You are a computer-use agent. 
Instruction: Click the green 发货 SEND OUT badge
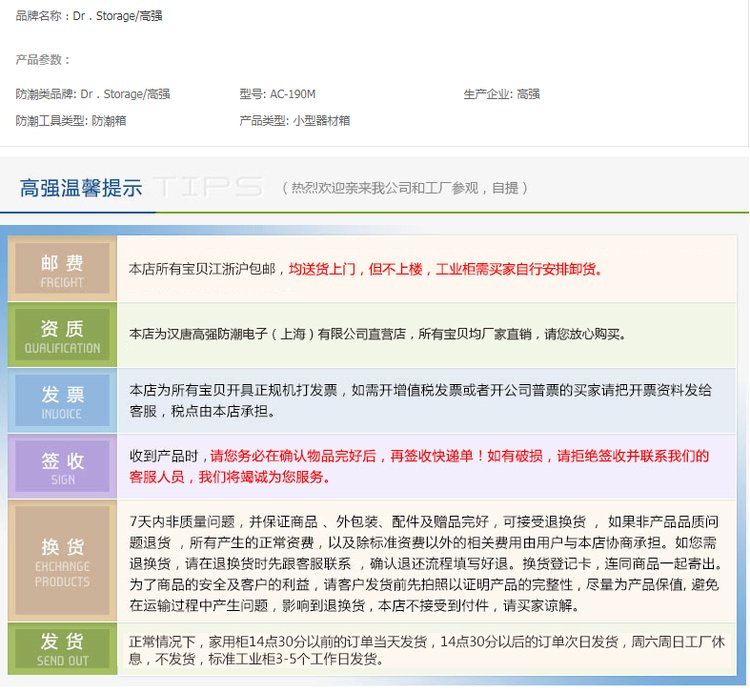pyautogui.click(x=62, y=649)
